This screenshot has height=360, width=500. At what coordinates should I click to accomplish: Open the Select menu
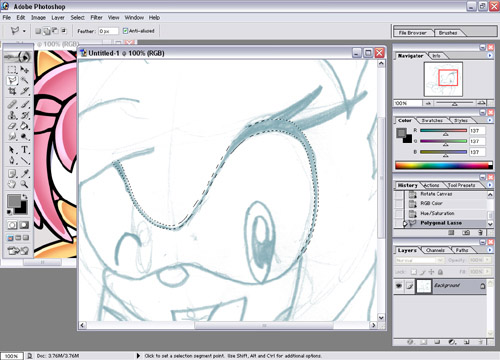[x=77, y=18]
